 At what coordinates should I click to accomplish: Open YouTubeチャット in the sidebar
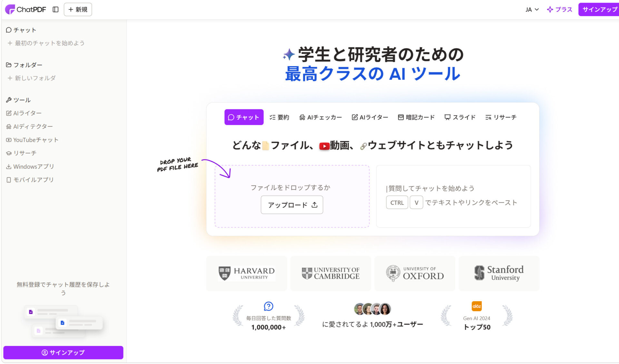32,140
